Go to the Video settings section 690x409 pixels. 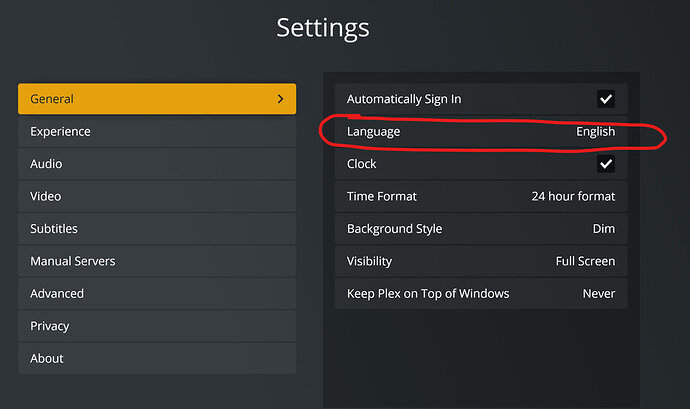coord(156,197)
